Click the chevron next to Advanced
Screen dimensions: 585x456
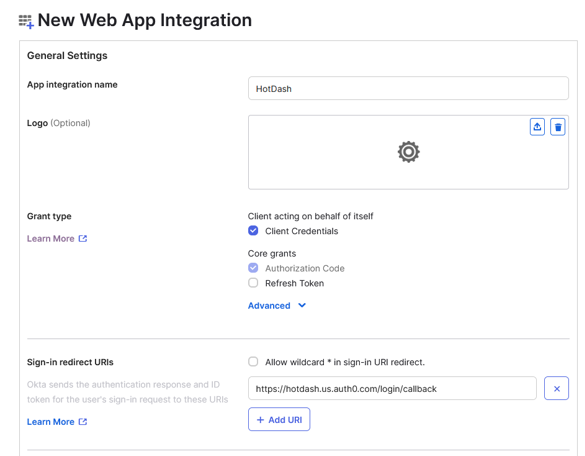[x=302, y=305]
